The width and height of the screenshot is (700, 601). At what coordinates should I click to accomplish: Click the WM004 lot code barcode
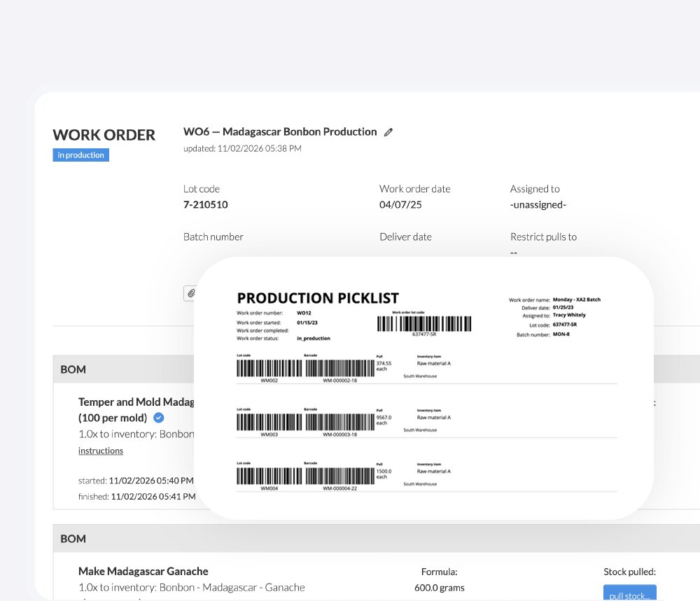269,476
